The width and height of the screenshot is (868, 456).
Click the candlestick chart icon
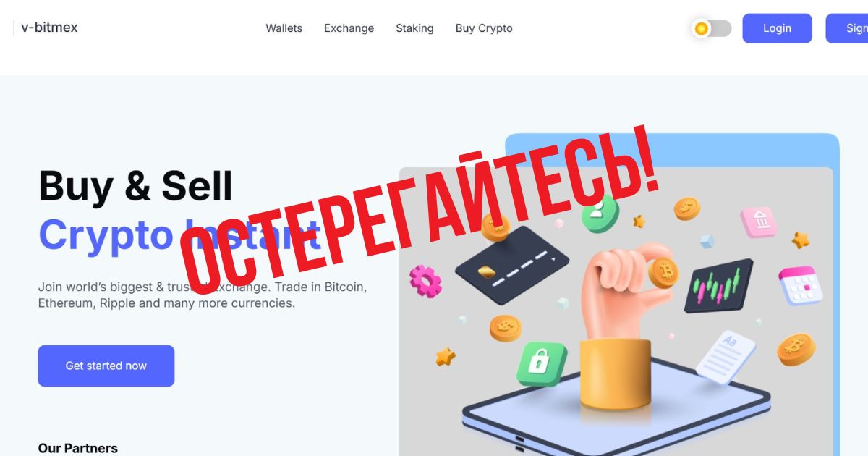718,285
